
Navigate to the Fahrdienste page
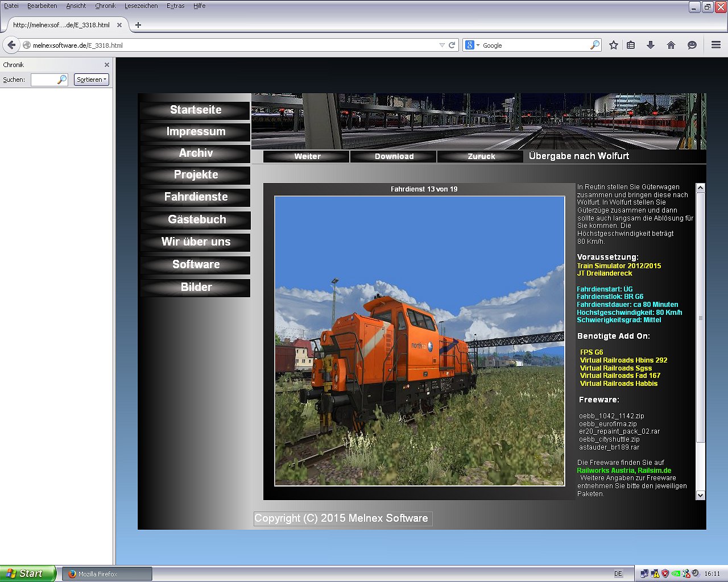click(x=196, y=197)
